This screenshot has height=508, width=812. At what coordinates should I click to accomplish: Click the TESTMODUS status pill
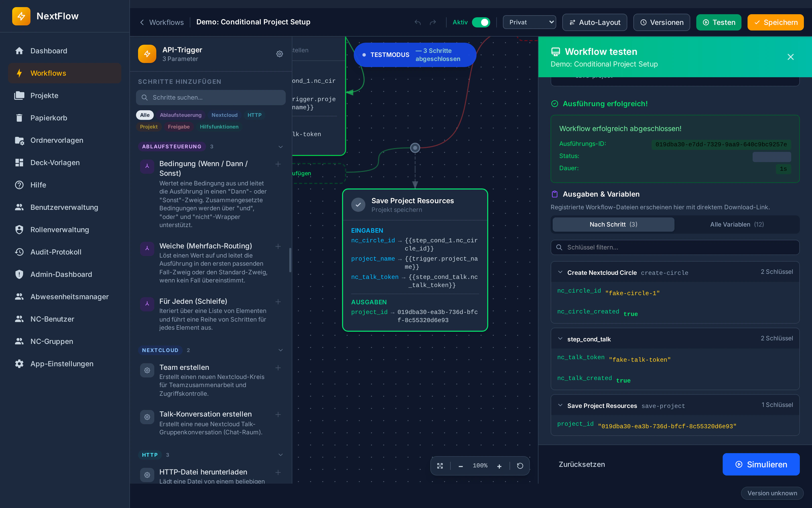[415, 55]
